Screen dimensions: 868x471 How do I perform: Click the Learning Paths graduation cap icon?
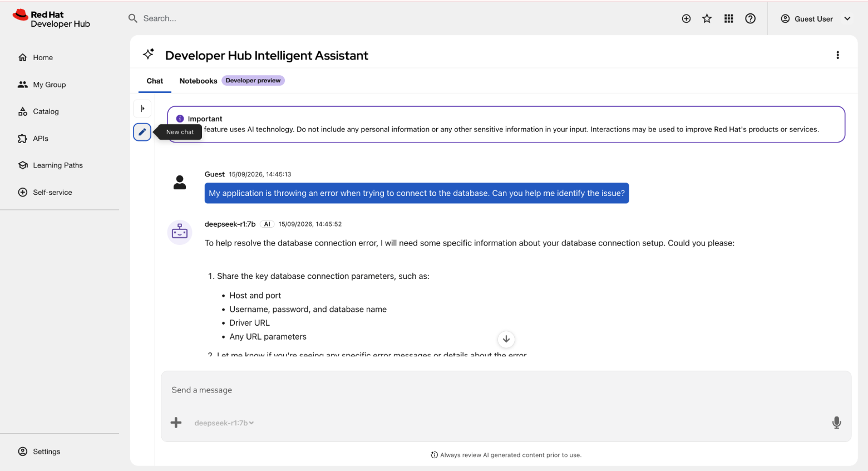pos(23,165)
